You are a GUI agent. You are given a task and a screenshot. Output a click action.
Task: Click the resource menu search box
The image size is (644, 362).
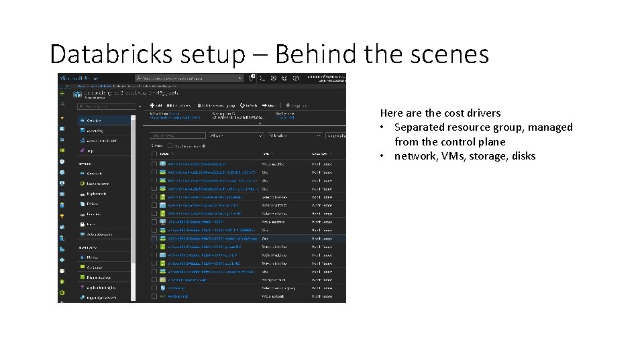pos(107,107)
